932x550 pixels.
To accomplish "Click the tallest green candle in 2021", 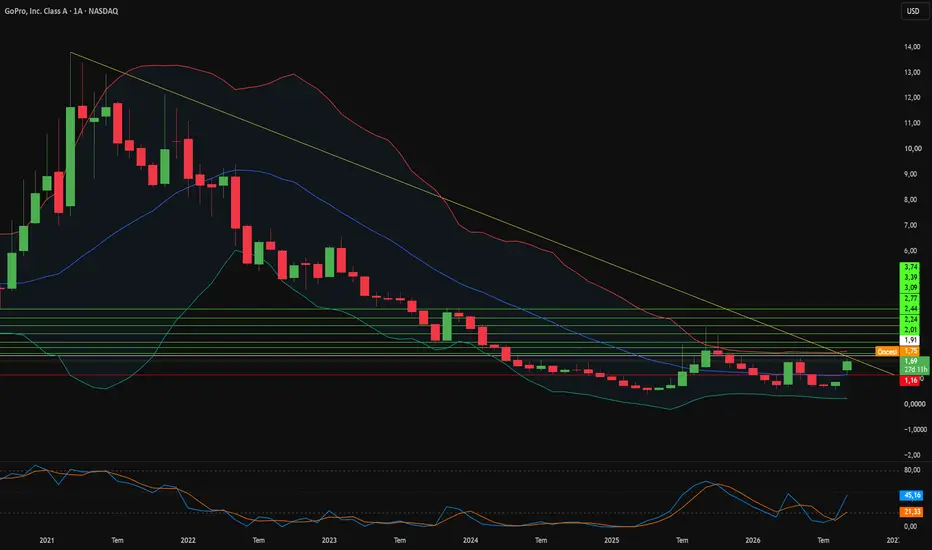I will 70,156.
